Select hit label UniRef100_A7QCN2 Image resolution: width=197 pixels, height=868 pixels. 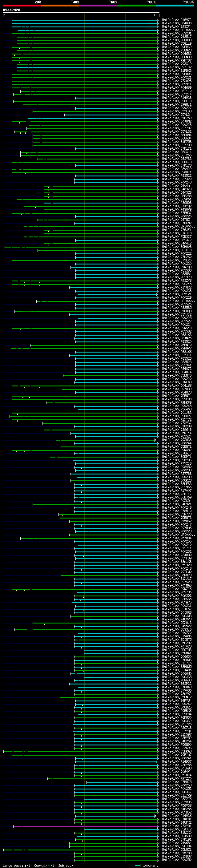point(176,223)
